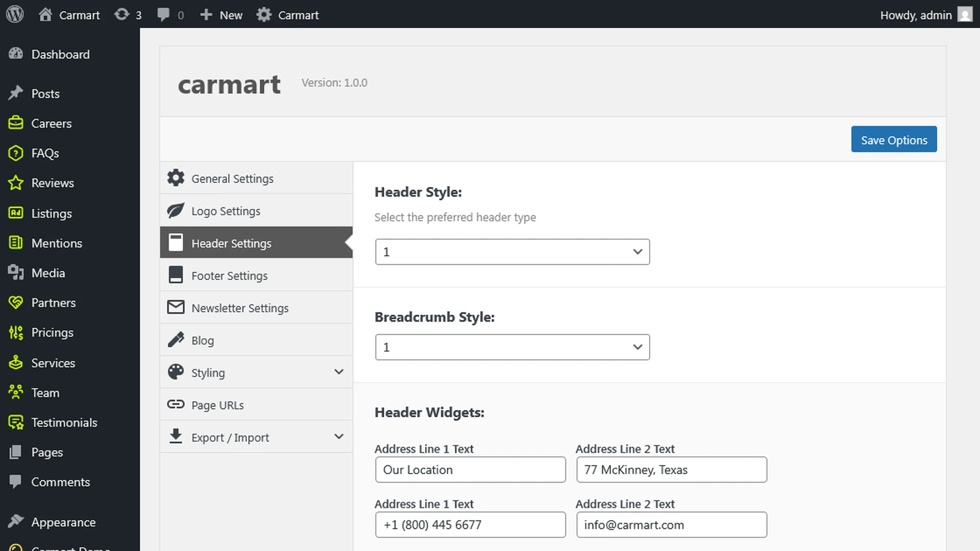Click the General Settings gear icon
This screenshot has width=980, height=551.
tap(176, 178)
